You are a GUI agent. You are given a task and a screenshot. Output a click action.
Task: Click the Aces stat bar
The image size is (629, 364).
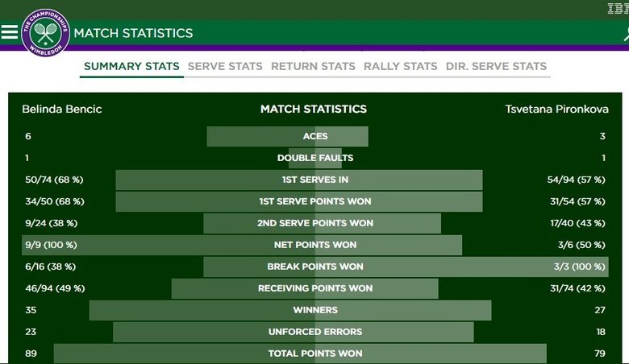(x=288, y=136)
